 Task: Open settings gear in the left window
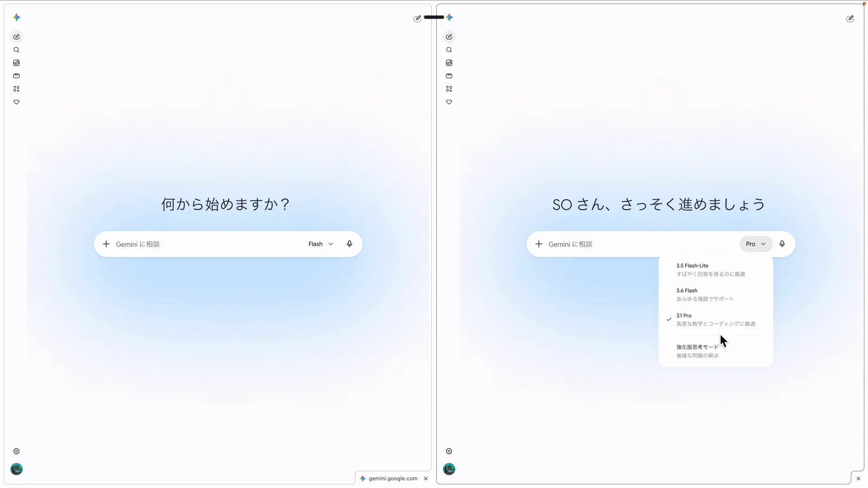click(17, 451)
